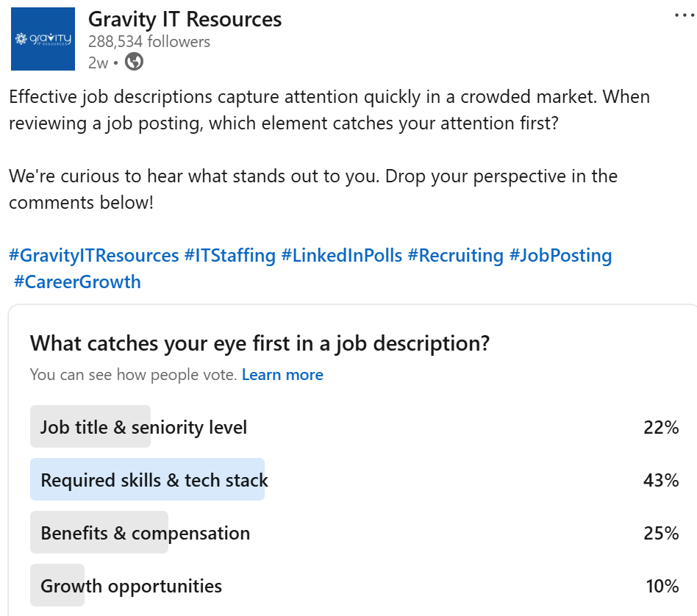Open the #CareerGrowth hashtag link
The height and width of the screenshot is (616, 697).
[77, 282]
